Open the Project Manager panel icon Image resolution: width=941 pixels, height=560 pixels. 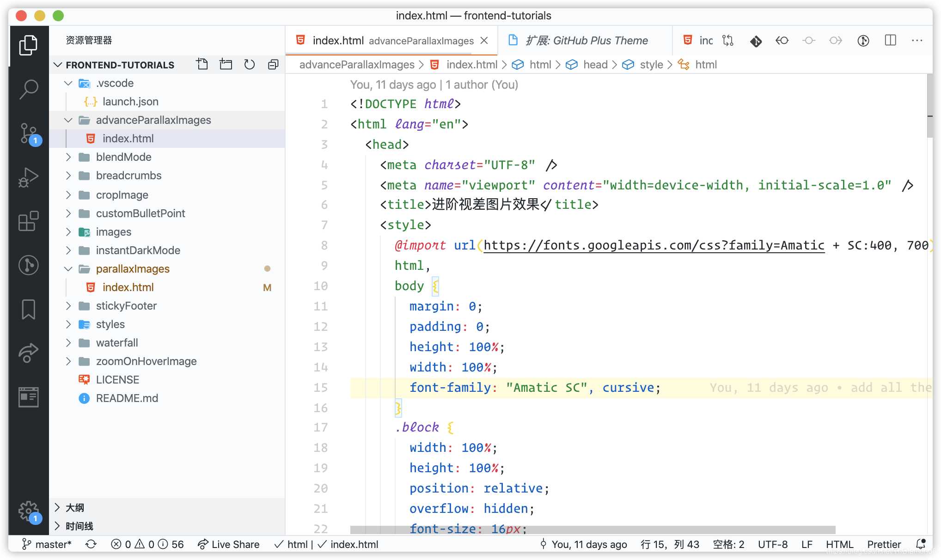28,397
